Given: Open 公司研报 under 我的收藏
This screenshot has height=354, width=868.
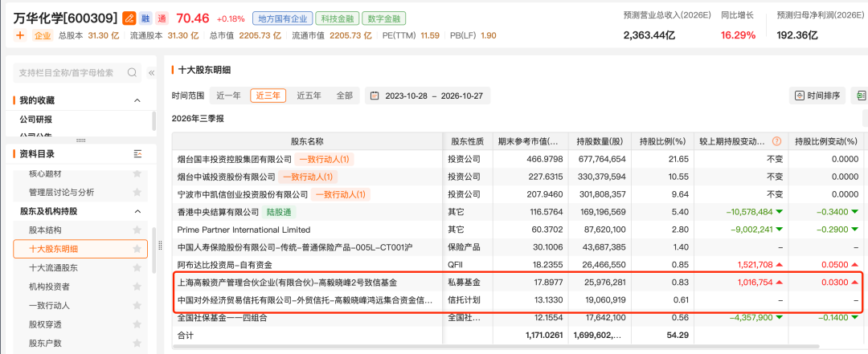Looking at the screenshot, I should [x=36, y=120].
